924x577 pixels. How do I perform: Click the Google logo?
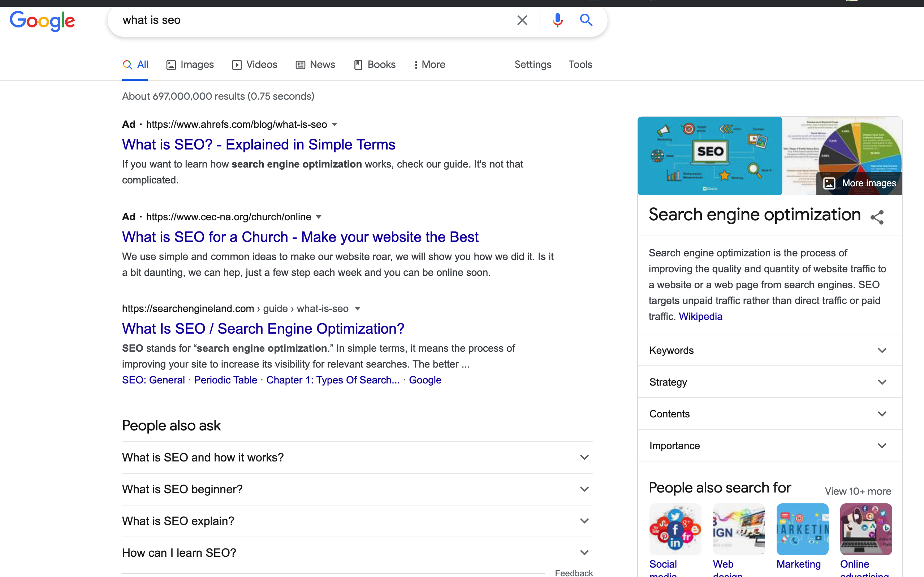coord(42,21)
